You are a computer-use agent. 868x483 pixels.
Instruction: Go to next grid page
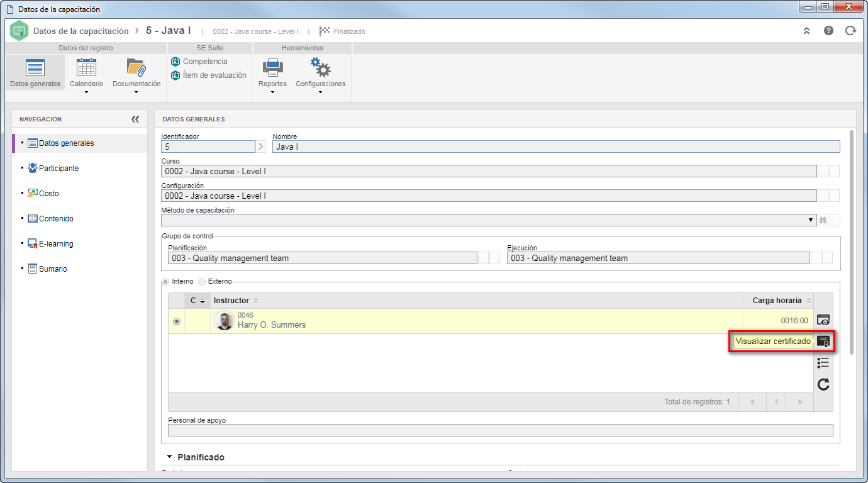pos(800,402)
